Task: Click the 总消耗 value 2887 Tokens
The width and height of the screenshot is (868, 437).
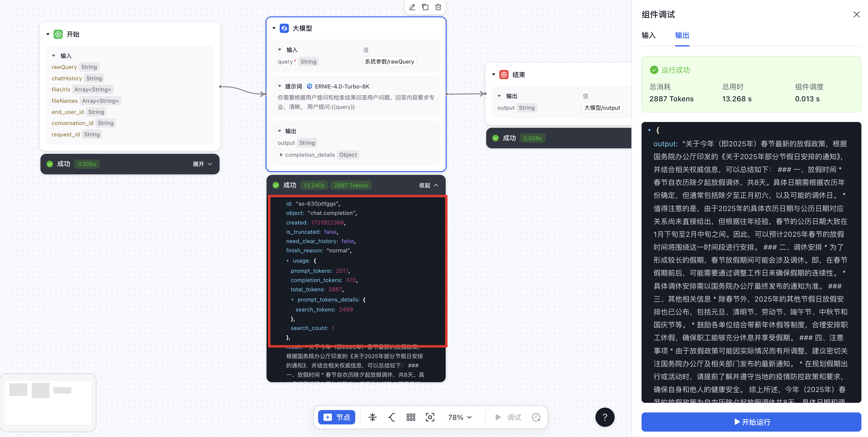Action: (671, 99)
